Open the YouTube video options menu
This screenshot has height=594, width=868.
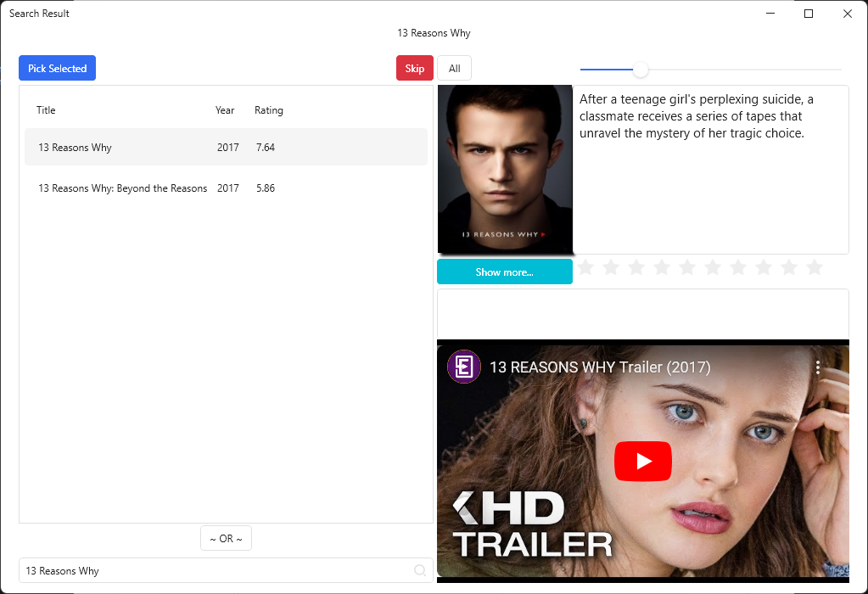point(818,367)
